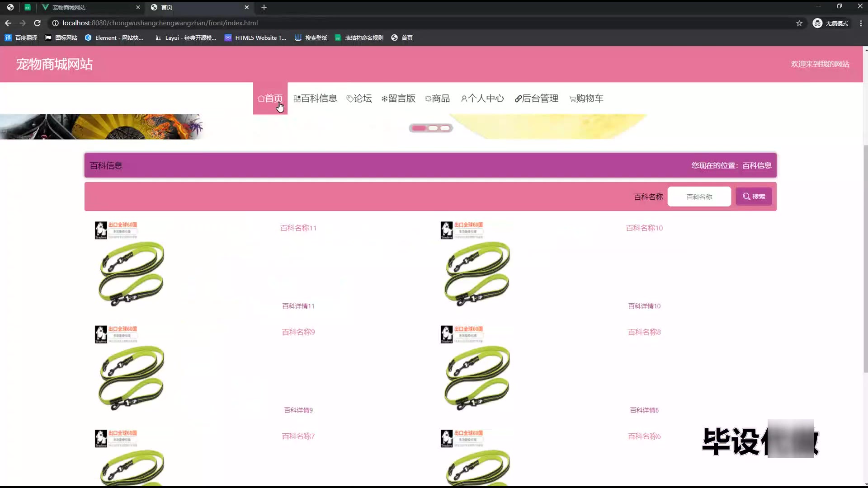Switch to the 首页 browser tab

tap(199, 7)
